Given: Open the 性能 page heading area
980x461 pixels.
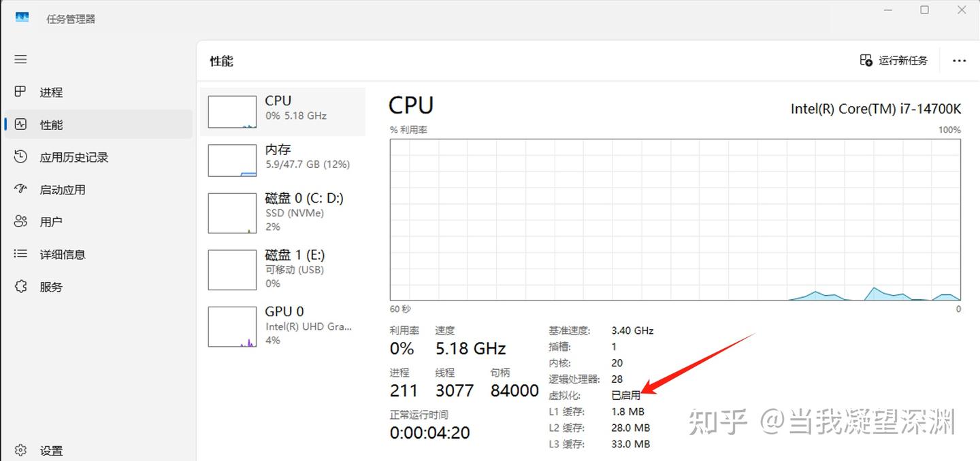Looking at the screenshot, I should [220, 61].
